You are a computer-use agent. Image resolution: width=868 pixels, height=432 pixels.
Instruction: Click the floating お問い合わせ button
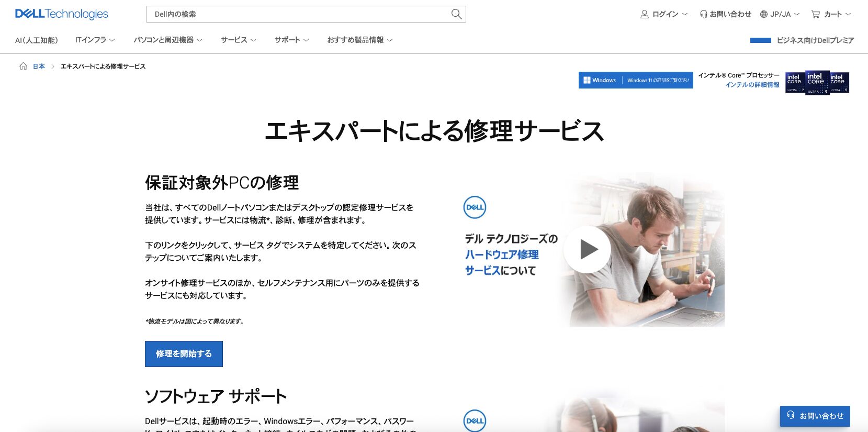(x=815, y=416)
